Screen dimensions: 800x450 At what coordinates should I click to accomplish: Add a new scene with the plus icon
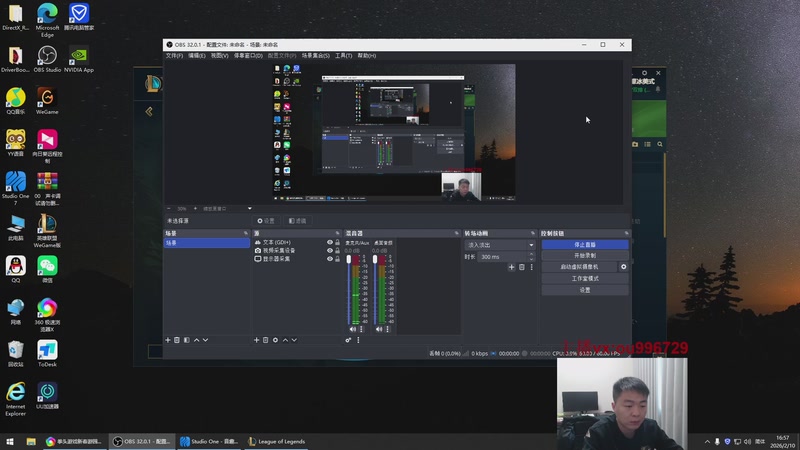(168, 340)
